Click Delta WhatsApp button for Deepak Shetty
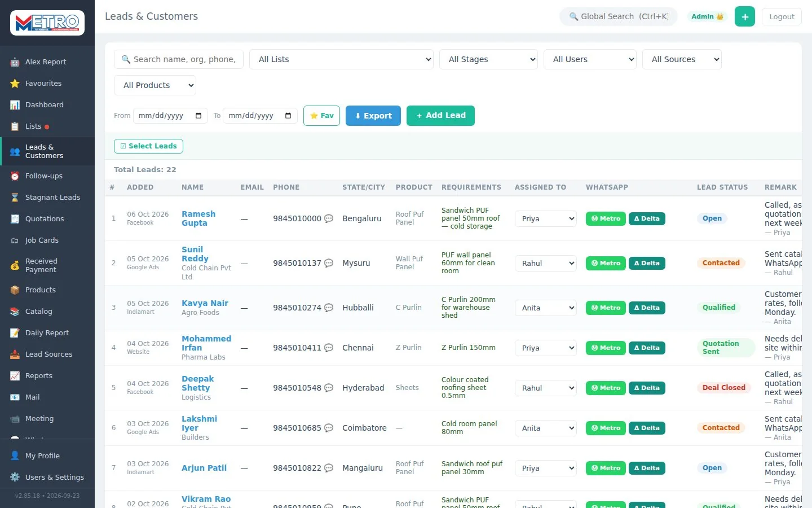Image resolution: width=812 pixels, height=508 pixels. point(647,388)
